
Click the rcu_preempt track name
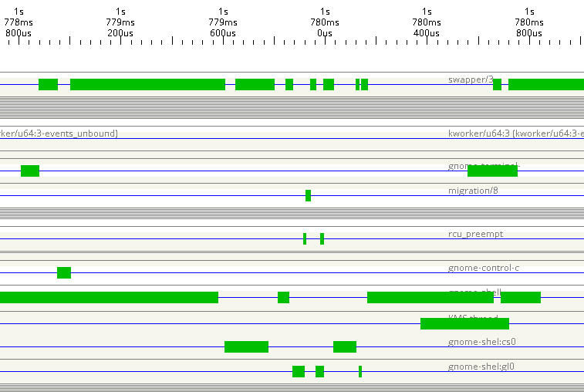coord(470,234)
